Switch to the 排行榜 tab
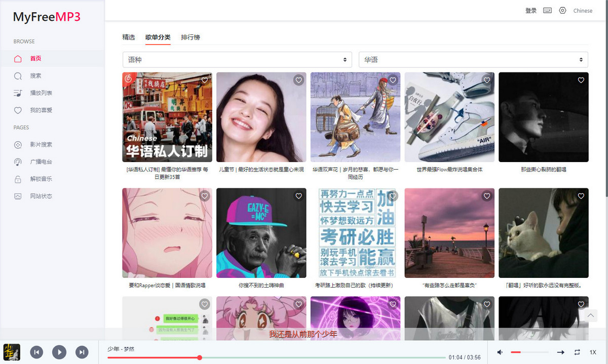This screenshot has width=608, height=364. click(191, 37)
